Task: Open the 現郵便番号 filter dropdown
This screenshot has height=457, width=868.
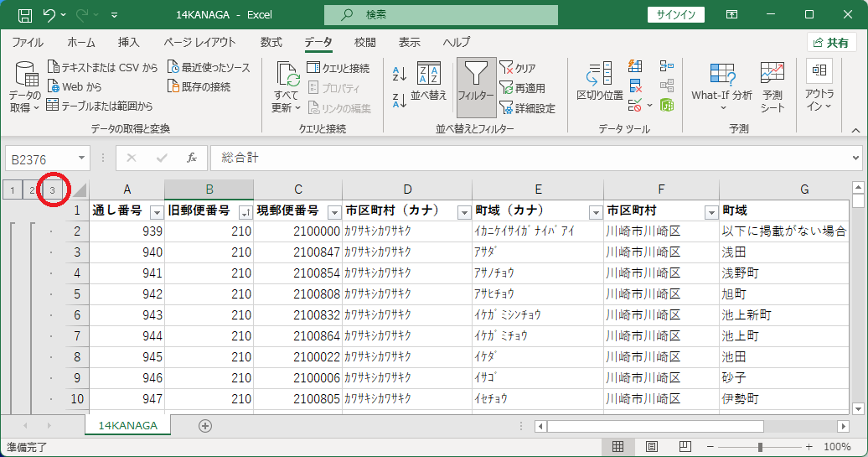Action: tap(333, 213)
